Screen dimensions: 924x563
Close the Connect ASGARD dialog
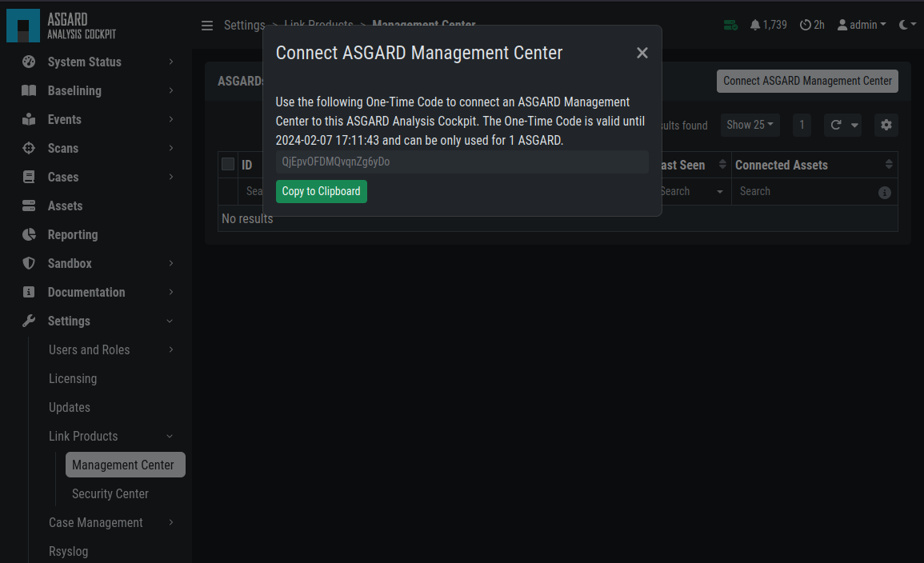[x=642, y=53]
